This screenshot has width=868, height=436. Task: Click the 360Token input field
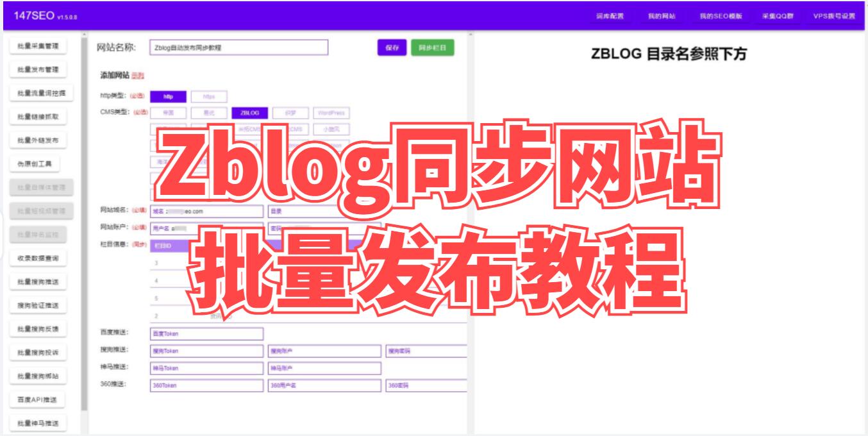coord(206,385)
